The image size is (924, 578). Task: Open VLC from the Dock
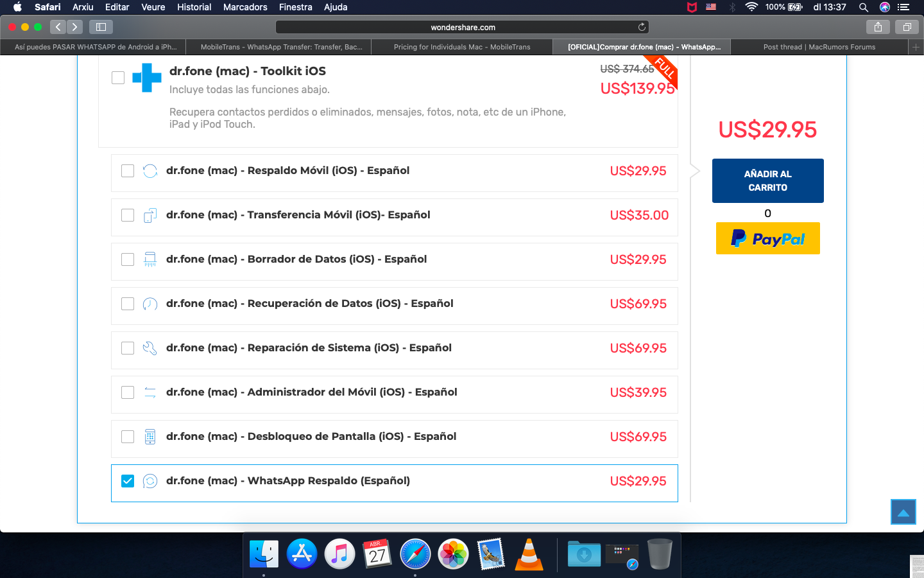click(529, 554)
